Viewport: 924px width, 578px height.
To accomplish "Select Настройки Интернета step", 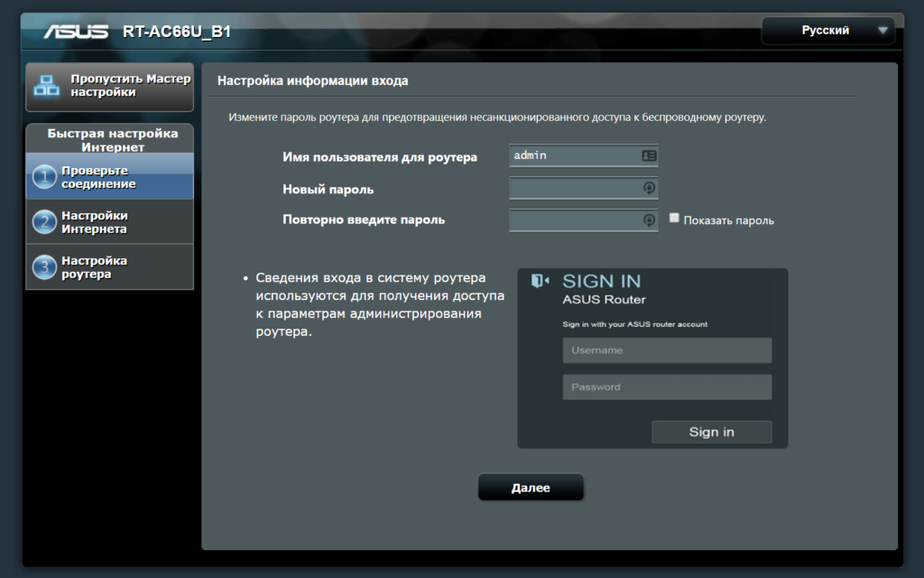I will pos(109,222).
